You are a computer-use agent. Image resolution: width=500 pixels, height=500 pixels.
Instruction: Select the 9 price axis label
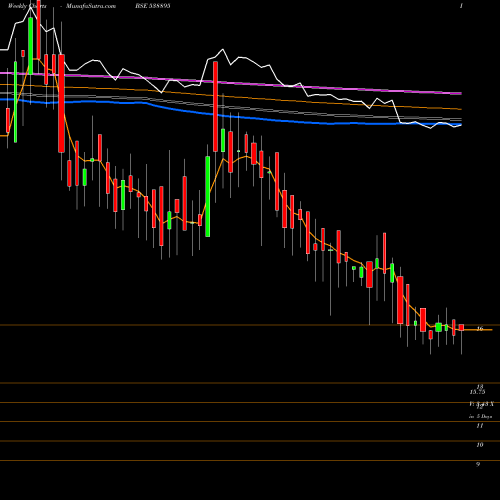[x=478, y=464]
